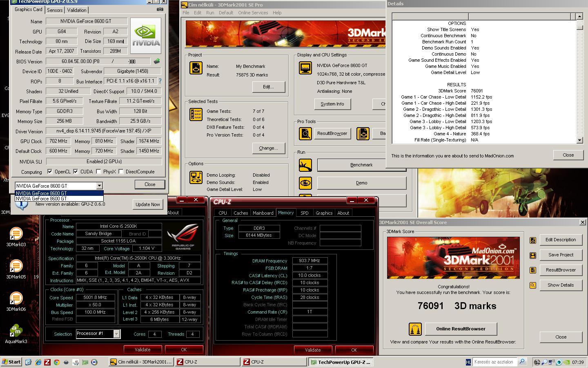Screen dimensions: 588x368
Task: Toggle the PhysX checkbox
Action: pos(98,172)
